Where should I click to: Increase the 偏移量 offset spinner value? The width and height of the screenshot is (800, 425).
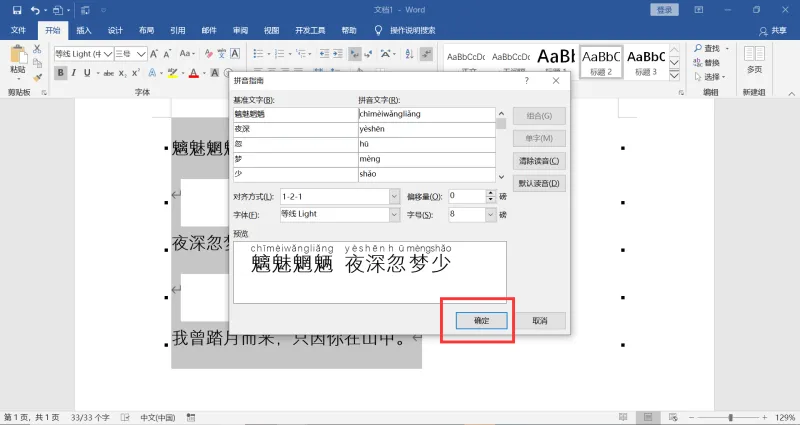tap(491, 193)
